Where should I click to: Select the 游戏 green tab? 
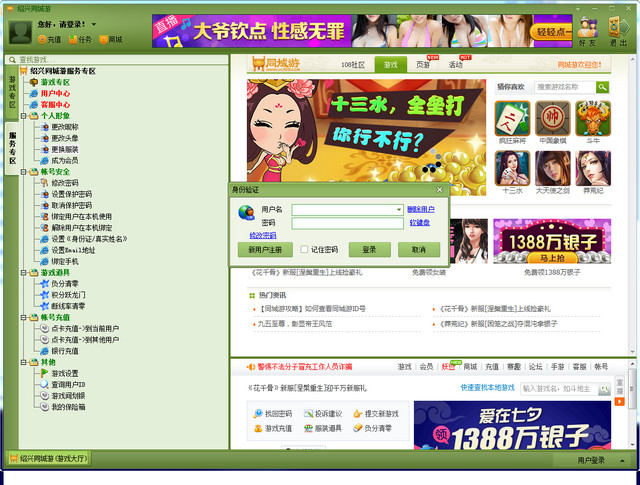[x=391, y=65]
